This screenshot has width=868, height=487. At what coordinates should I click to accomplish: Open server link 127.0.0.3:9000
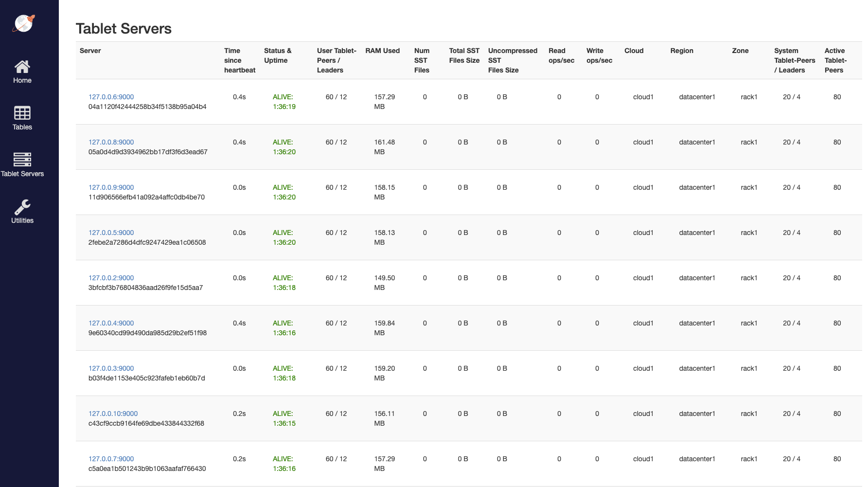click(x=111, y=368)
